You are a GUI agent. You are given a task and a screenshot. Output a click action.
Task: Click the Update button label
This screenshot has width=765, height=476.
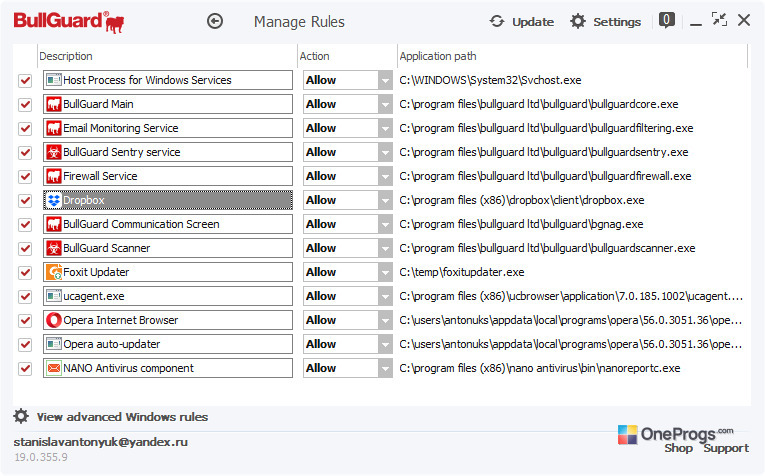[533, 22]
